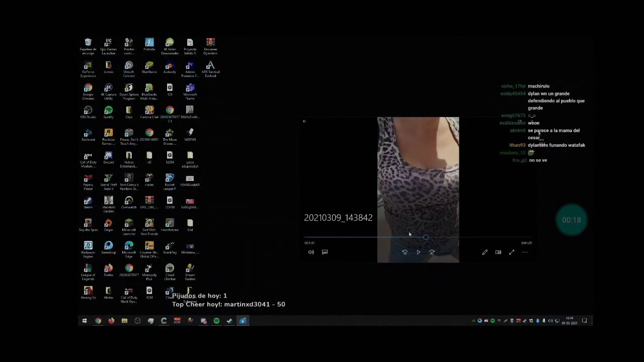The width and height of the screenshot is (644, 362).
Task: Open the Google Chrome desktop shortcut
Action: tap(88, 92)
